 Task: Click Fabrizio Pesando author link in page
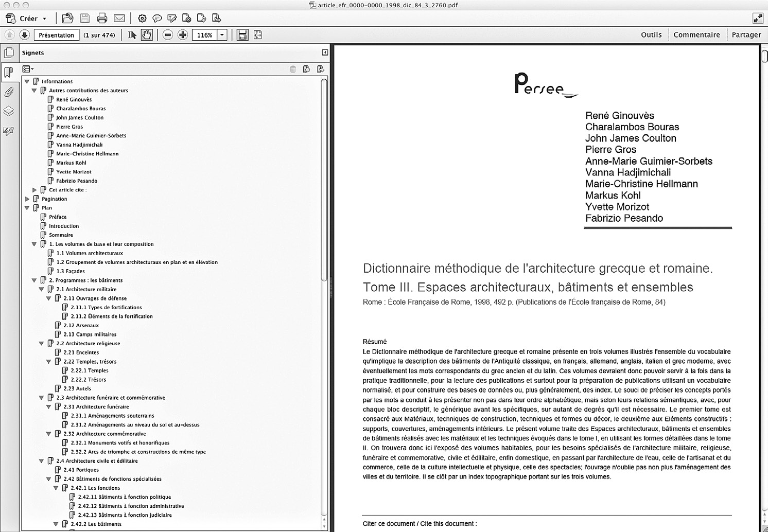coord(624,218)
